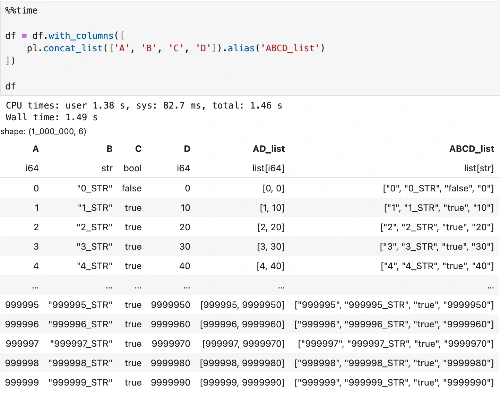Image resolution: width=500 pixels, height=396 pixels.
Task: Click the D column header
Action: click(187, 149)
